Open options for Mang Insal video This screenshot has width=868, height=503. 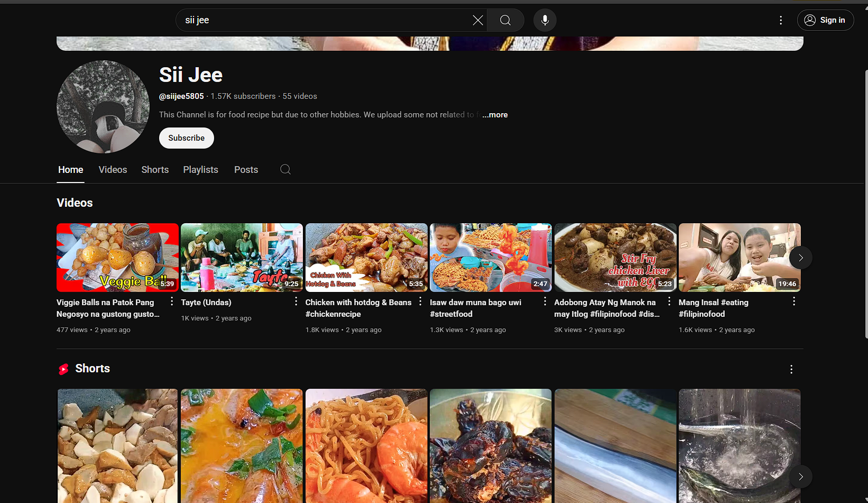[x=793, y=301]
